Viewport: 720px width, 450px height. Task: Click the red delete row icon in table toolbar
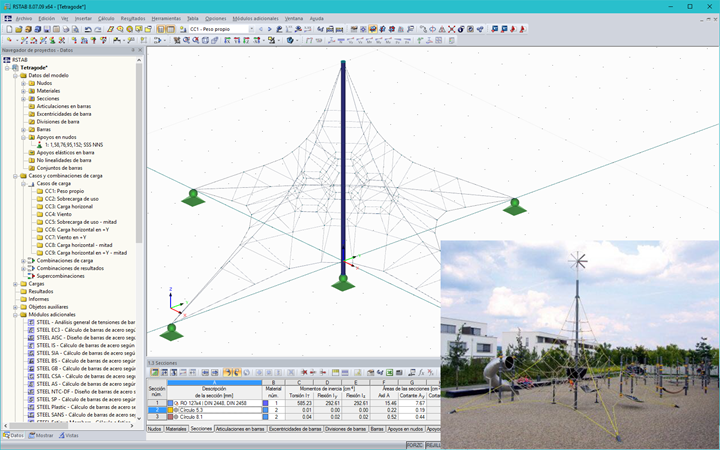(x=304, y=372)
